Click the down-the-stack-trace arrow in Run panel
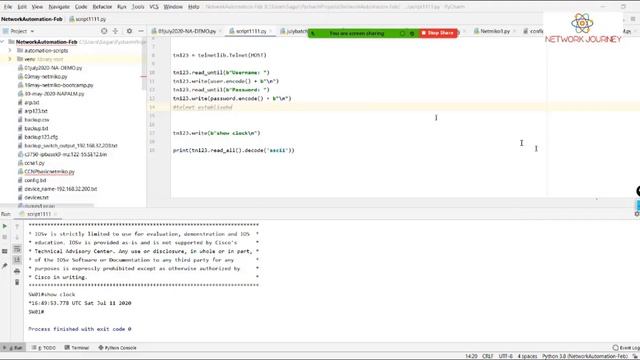Screen dimensions: 640x360 [x=17, y=237]
